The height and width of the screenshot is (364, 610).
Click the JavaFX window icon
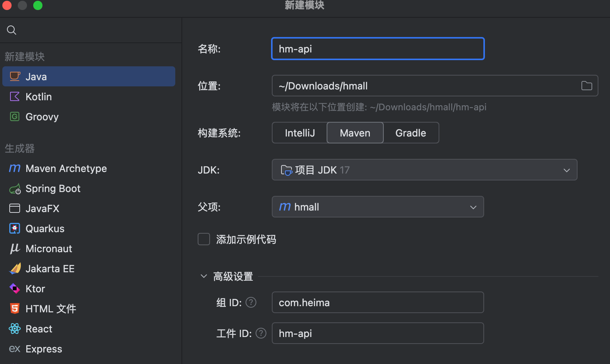pyautogui.click(x=15, y=208)
